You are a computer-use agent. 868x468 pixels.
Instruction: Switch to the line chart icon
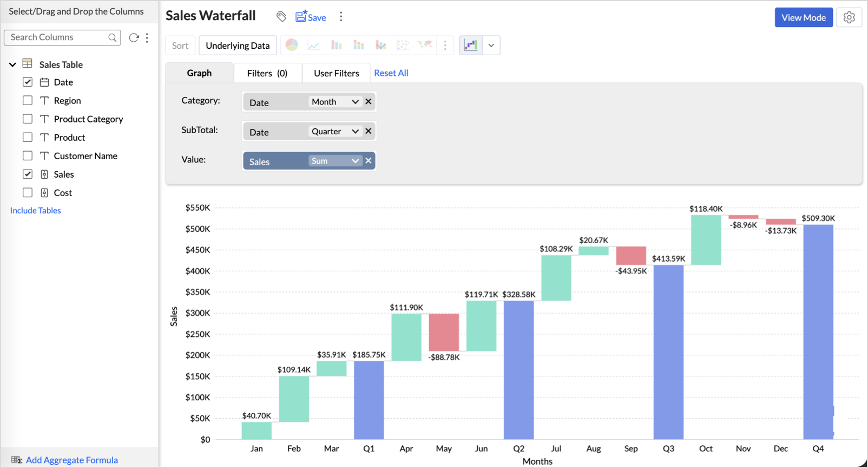coord(314,45)
